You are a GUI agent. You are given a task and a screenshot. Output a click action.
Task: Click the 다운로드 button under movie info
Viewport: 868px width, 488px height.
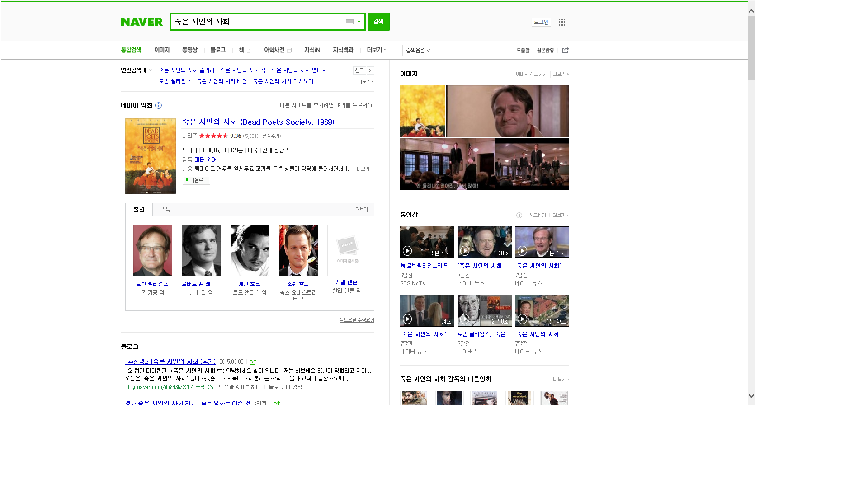[196, 180]
